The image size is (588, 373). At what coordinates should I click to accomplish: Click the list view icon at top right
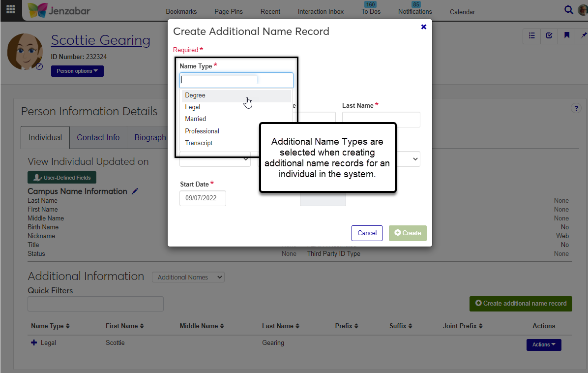pos(531,35)
